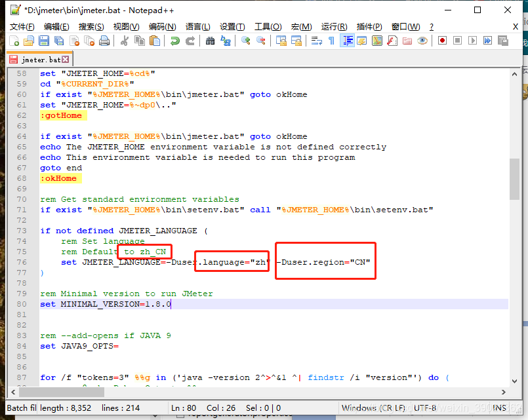Click the horizontal scrollbar right arrow
Image resolution: width=528 pixels, height=420 pixels.
[x=504, y=392]
